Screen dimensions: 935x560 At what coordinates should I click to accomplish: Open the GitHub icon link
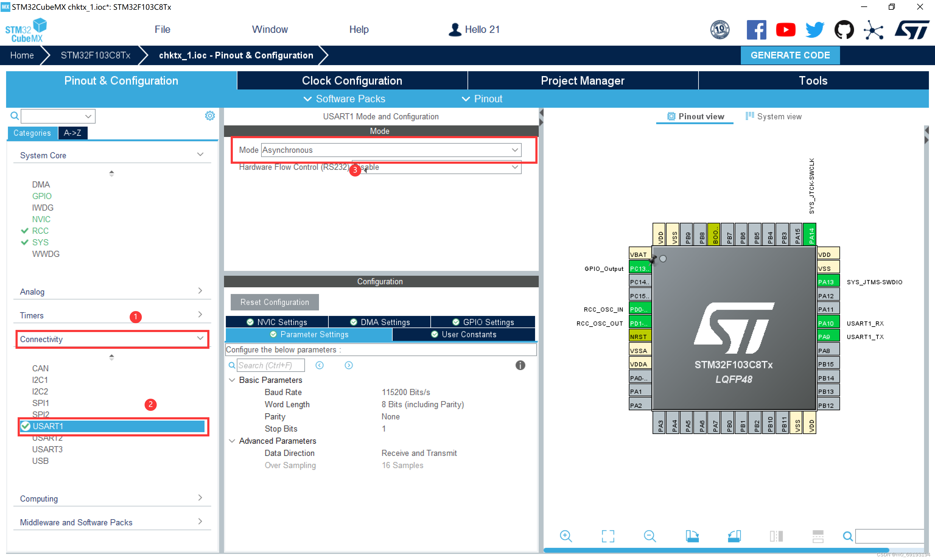tap(844, 30)
